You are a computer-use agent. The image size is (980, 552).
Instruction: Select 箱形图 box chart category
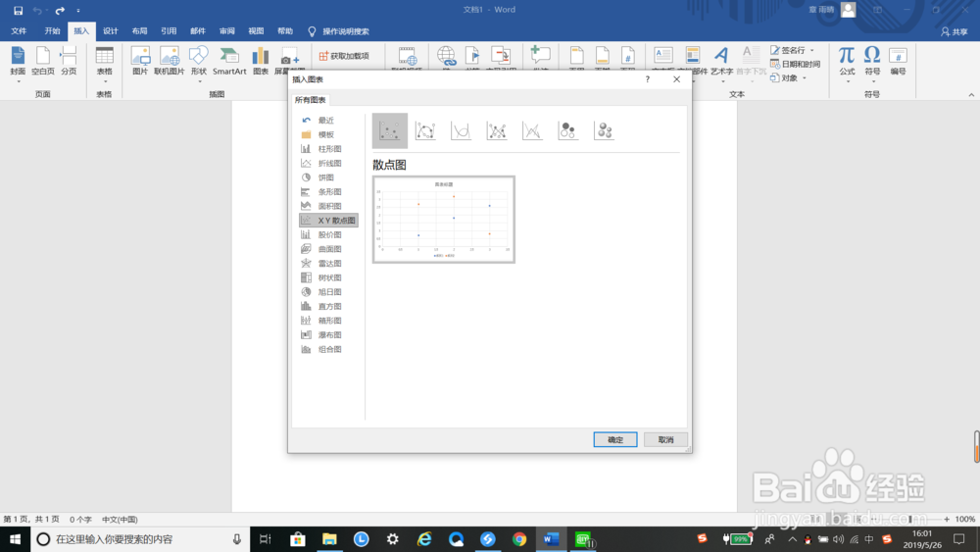point(328,321)
